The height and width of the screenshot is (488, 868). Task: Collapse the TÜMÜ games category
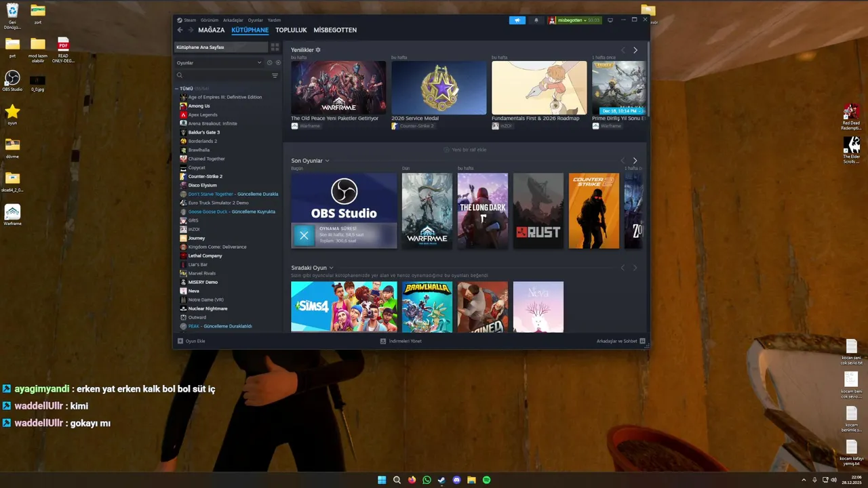(177, 89)
